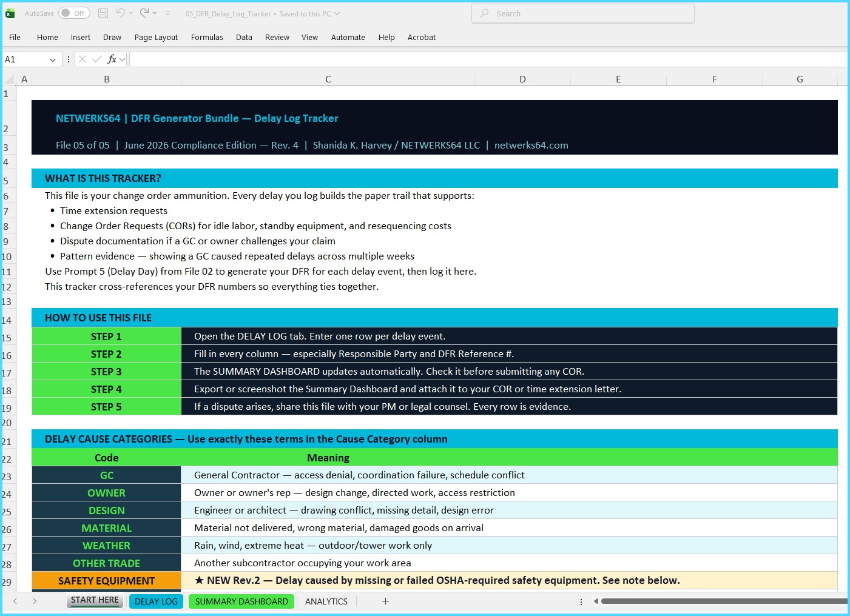Click the horizontal scrollbar thumb
Screen dimensions: 850x616
pyautogui.click(x=724, y=601)
